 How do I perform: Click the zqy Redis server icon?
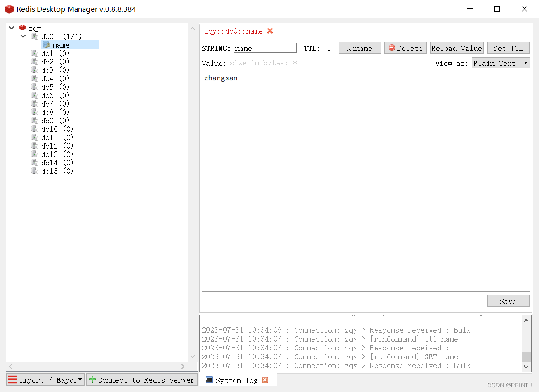22,28
